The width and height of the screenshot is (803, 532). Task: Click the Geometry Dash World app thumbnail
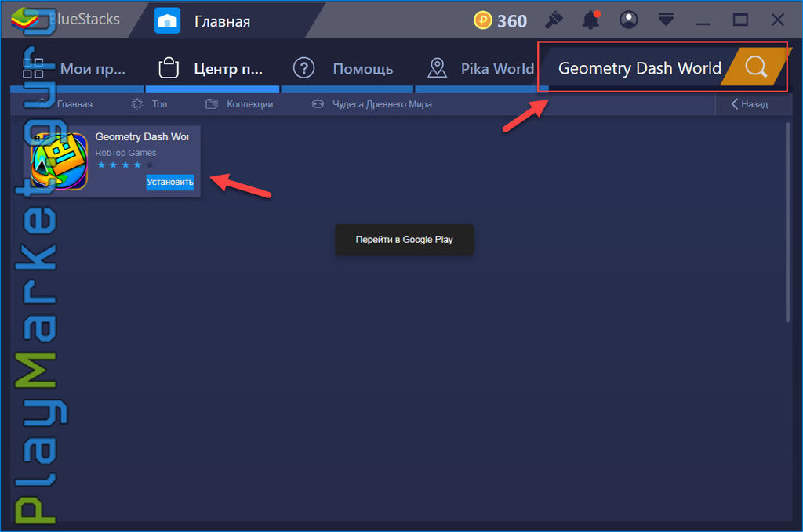coord(59,161)
